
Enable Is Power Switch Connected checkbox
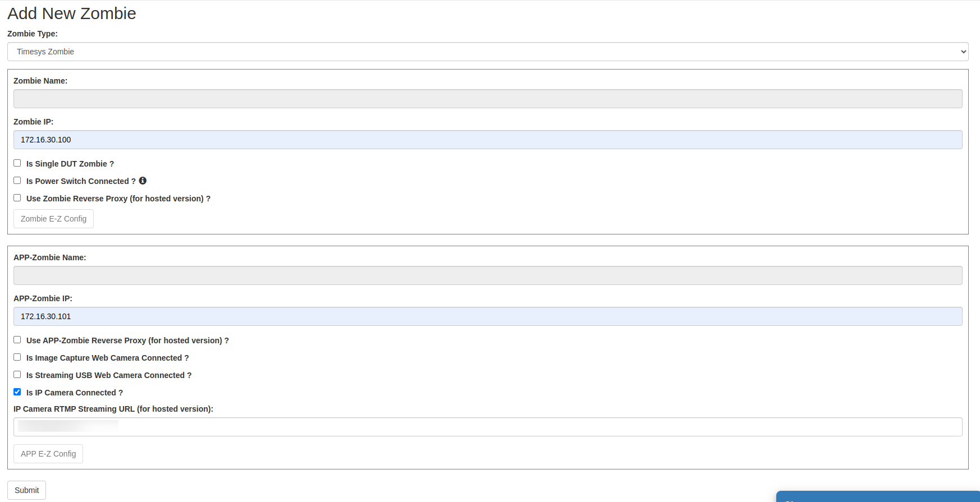click(17, 181)
